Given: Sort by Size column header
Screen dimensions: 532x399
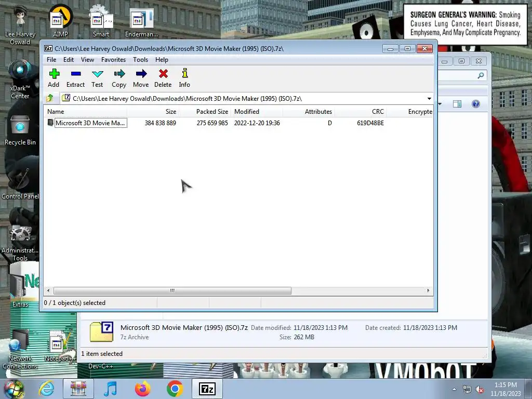Looking at the screenshot, I should click(153, 112).
